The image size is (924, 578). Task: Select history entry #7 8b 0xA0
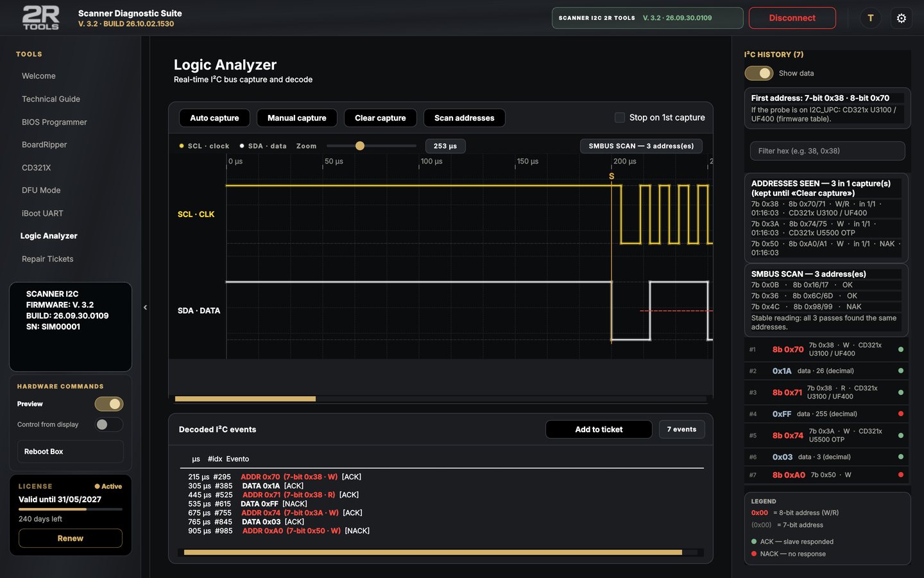pyautogui.click(x=827, y=475)
